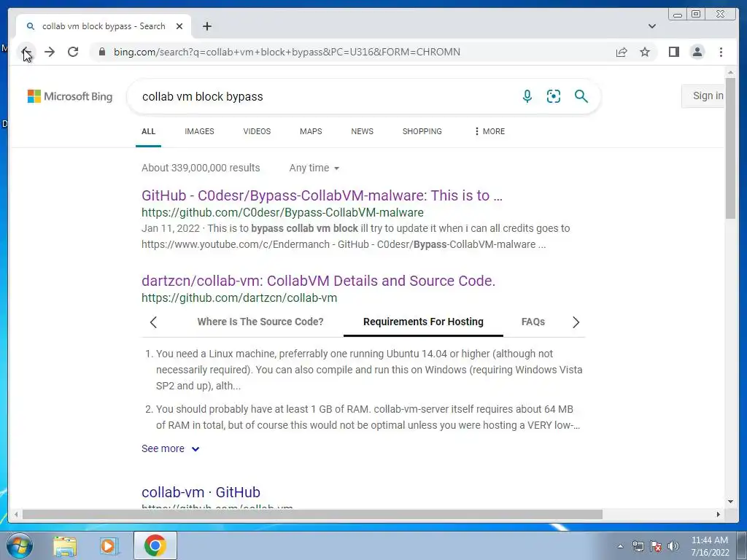Open the Windows Start orb
Image resolution: width=747 pixels, height=560 pixels.
pos(19,545)
